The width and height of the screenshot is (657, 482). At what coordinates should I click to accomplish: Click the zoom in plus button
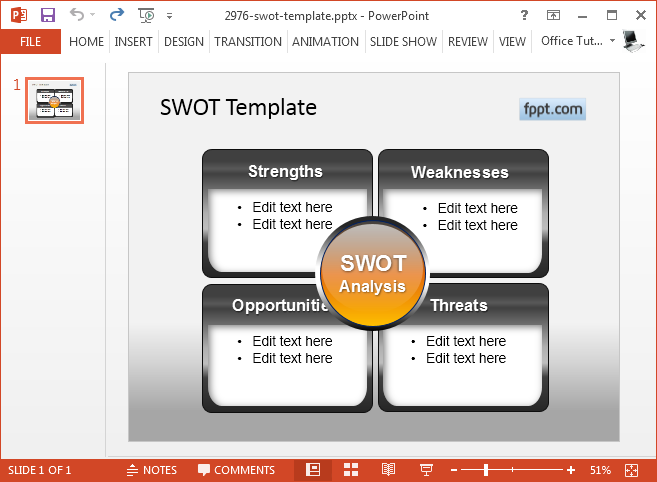pyautogui.click(x=571, y=470)
